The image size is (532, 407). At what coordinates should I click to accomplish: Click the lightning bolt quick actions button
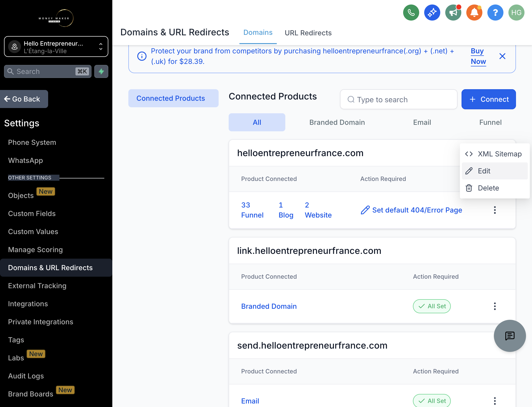101,71
